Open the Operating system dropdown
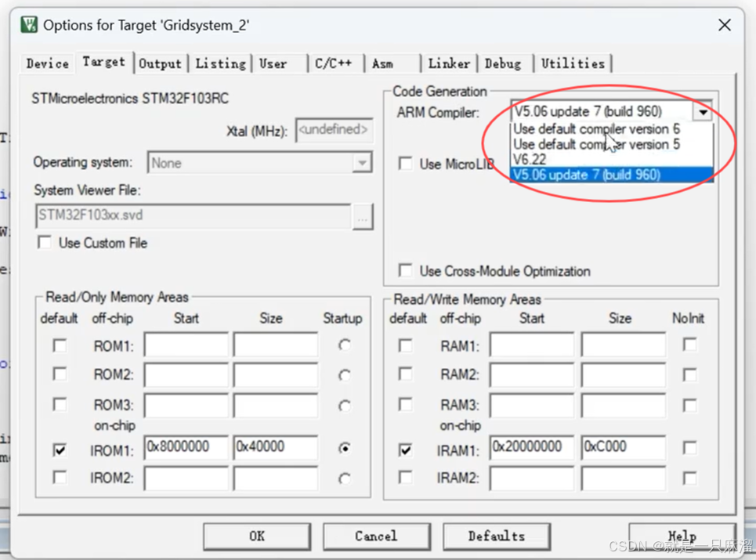Viewport: 756px width, 560px height. (x=362, y=163)
